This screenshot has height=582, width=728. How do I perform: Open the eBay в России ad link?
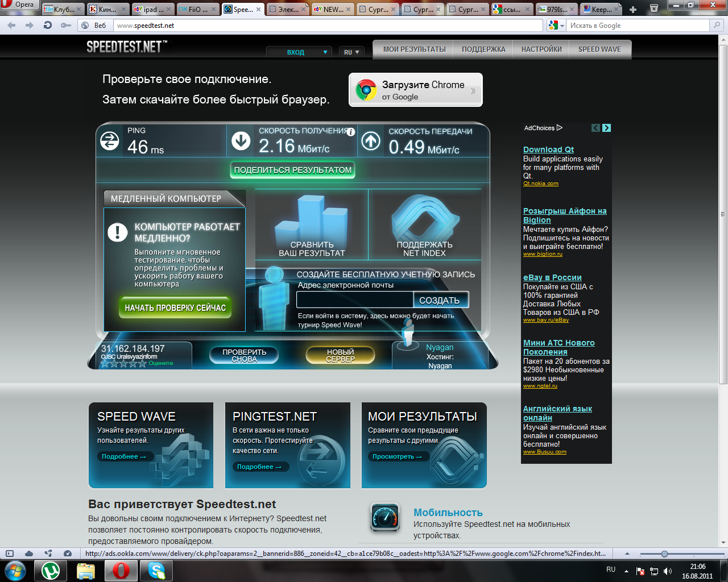[x=552, y=277]
